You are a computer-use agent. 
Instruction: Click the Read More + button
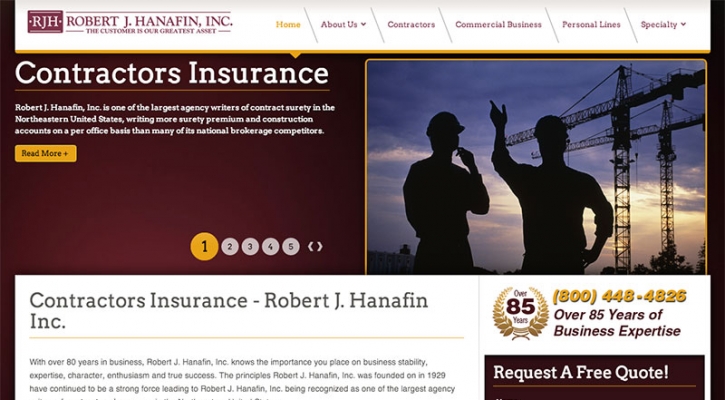point(45,154)
